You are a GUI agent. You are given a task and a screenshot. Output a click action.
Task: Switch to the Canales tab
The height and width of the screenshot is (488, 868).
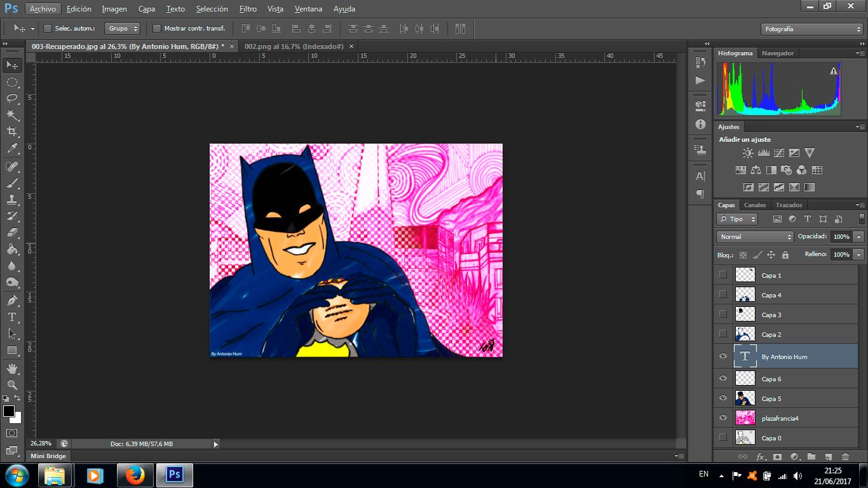point(755,205)
